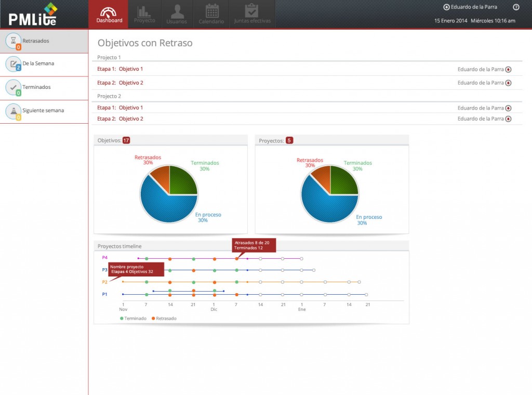The width and height of the screenshot is (532, 395).
Task: Click orange Retrasados slice in Proyectos pie
Action: tap(324, 177)
